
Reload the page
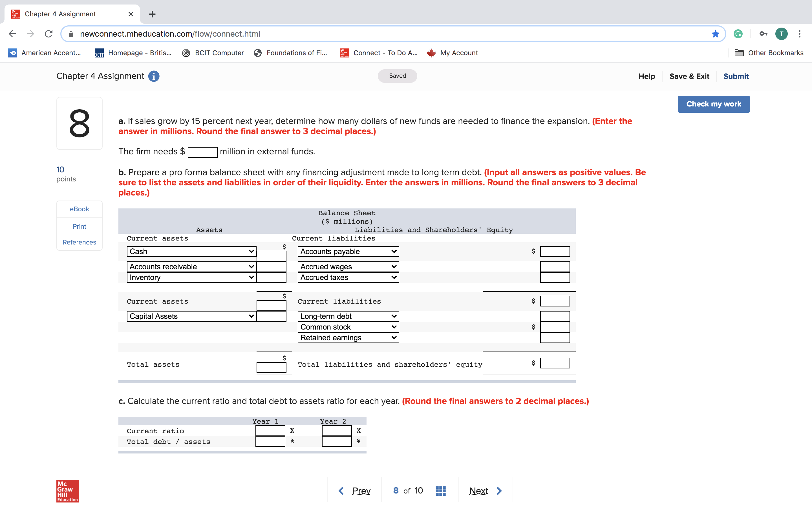point(49,34)
